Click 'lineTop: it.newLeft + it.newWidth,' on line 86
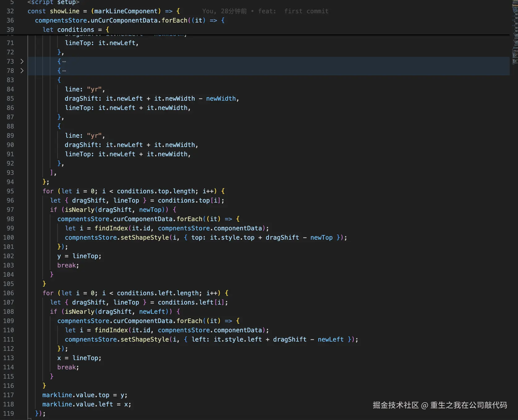518x420 pixels. coord(128,108)
